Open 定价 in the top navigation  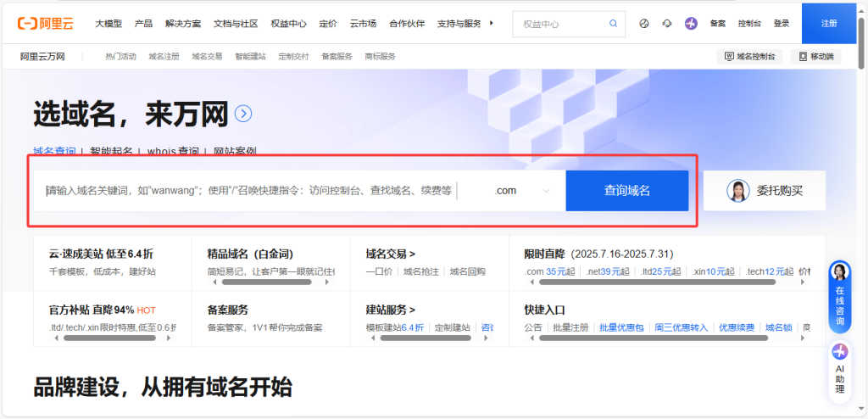328,23
